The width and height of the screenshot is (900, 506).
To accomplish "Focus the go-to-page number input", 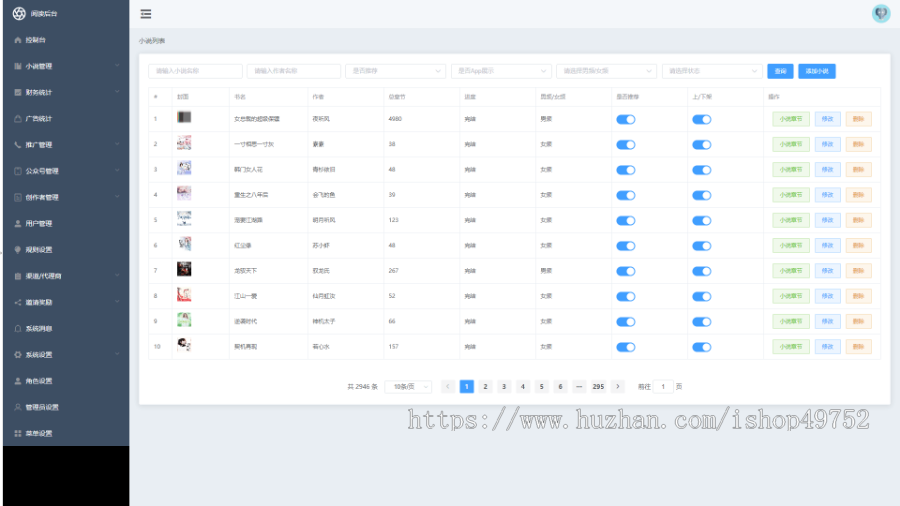I will (x=663, y=387).
